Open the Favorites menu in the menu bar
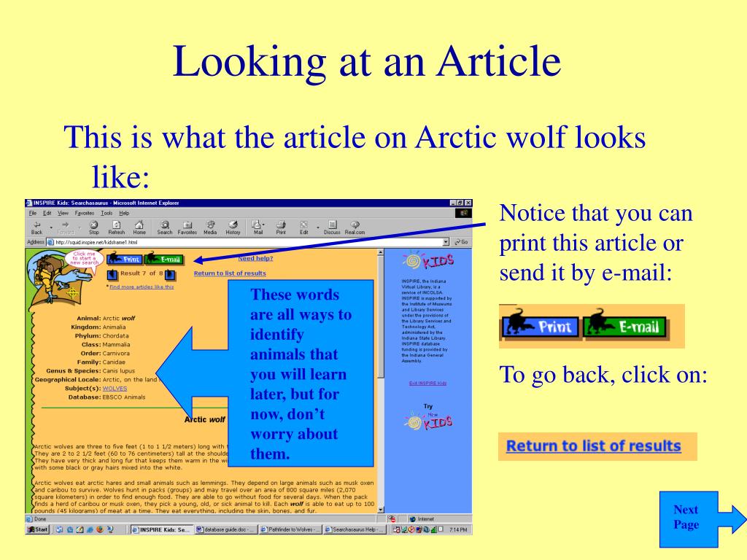The image size is (747, 560). (85, 213)
